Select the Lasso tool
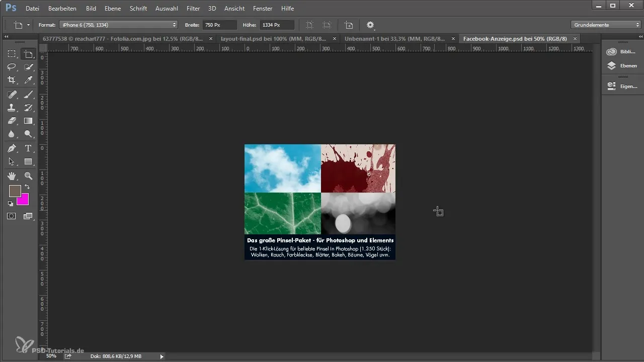 (x=12, y=67)
